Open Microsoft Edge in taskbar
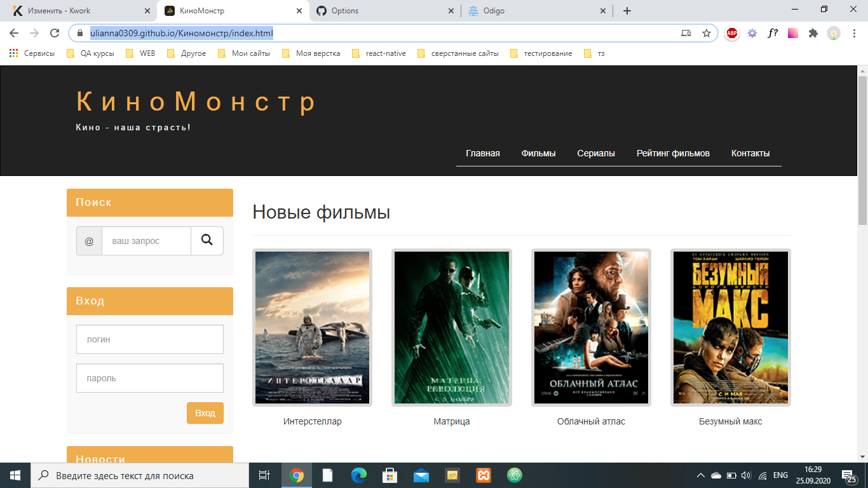 tap(359, 475)
